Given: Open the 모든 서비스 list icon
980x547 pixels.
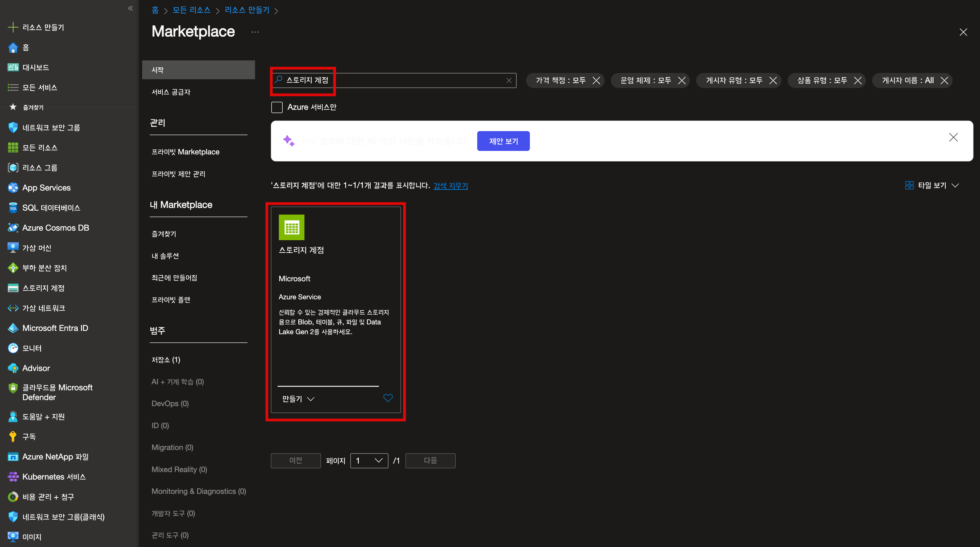Looking at the screenshot, I should [13, 87].
